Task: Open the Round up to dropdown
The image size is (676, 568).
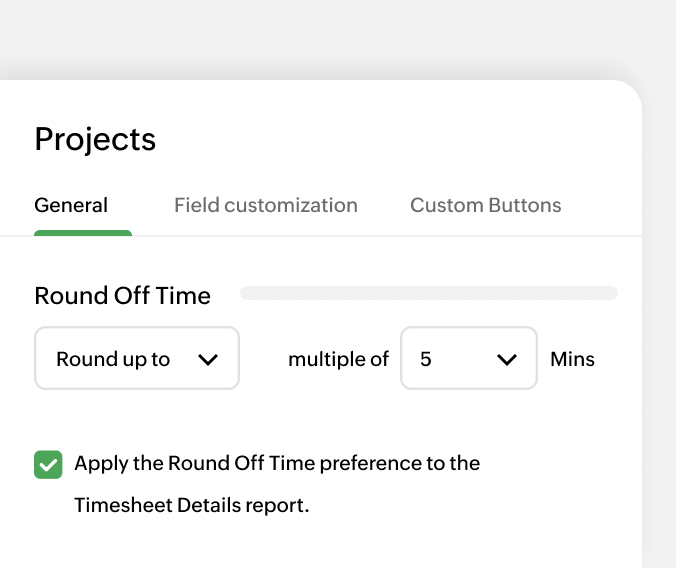Action: tap(137, 358)
